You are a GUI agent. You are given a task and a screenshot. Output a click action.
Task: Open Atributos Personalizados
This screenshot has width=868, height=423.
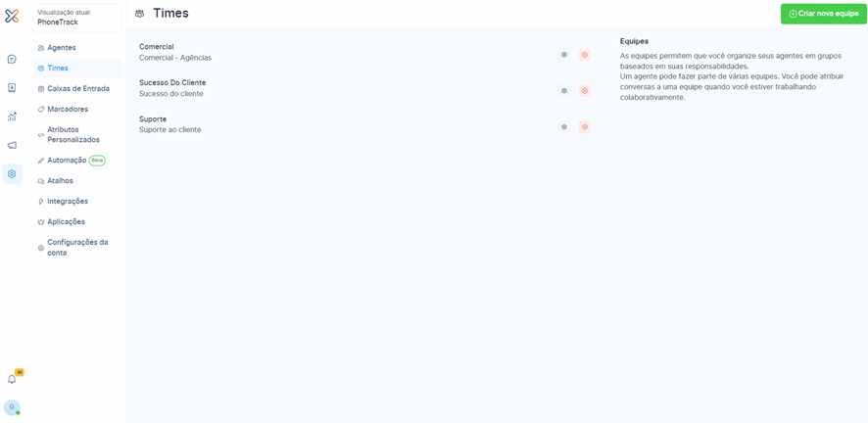[77, 134]
